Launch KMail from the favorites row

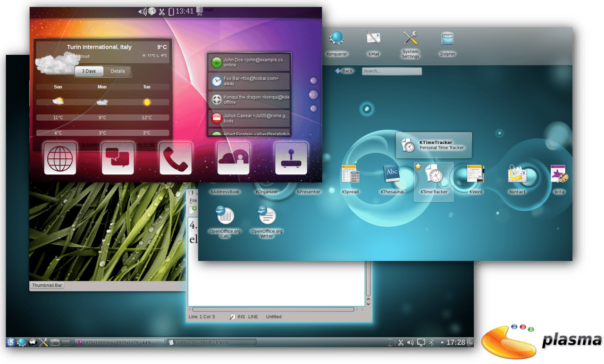coord(374,43)
